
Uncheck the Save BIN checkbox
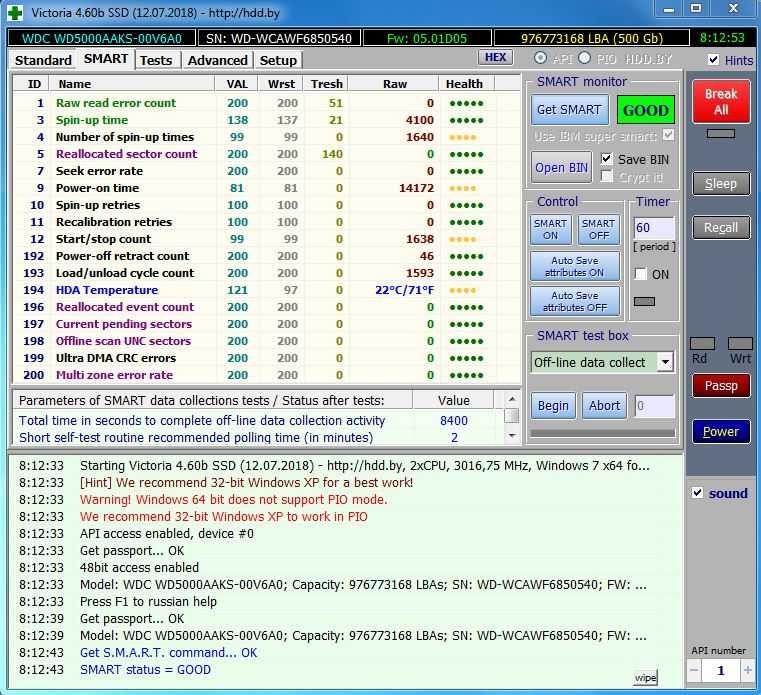(x=606, y=159)
